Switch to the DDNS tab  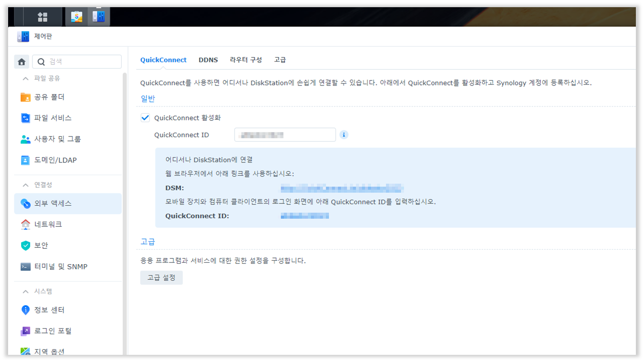208,60
